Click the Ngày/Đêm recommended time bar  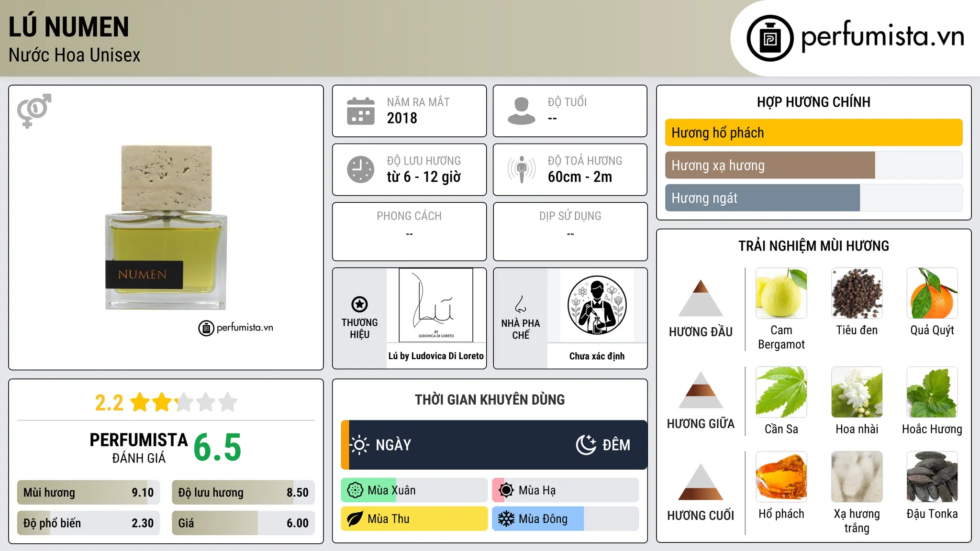(x=494, y=445)
